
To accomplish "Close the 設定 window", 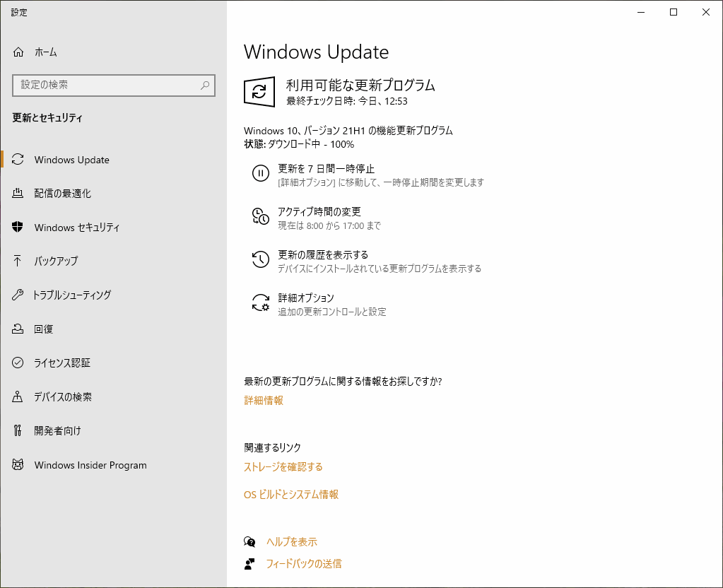I will click(705, 13).
